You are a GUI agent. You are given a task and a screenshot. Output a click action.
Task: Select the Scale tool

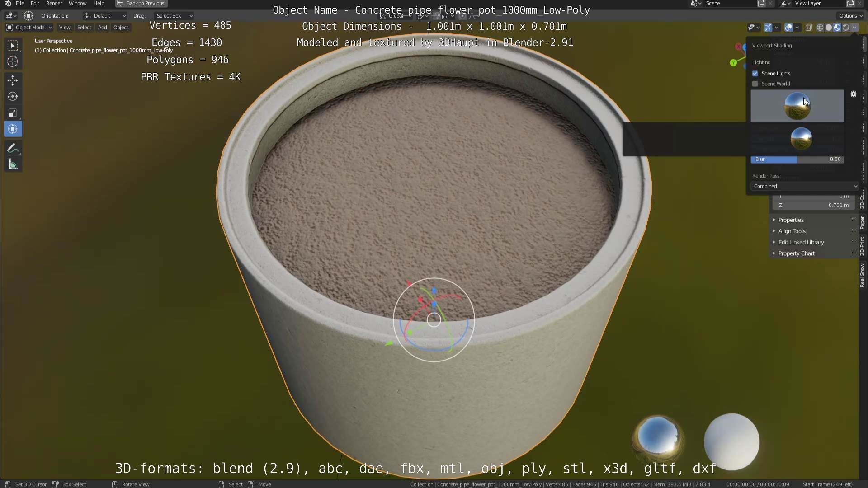(x=13, y=113)
